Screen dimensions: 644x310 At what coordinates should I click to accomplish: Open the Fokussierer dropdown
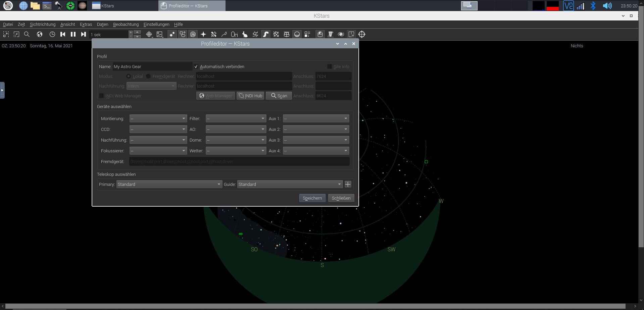point(158,151)
